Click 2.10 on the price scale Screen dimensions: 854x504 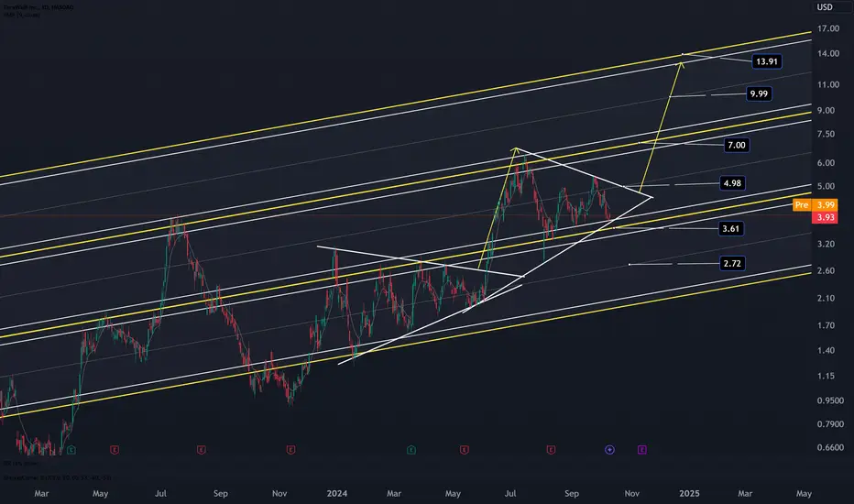coord(826,298)
